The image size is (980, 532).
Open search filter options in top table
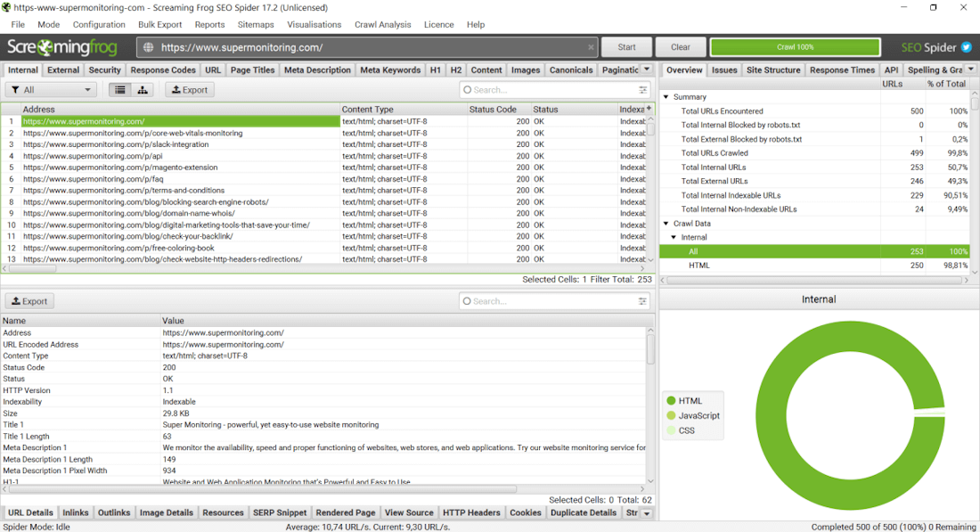[643, 90]
